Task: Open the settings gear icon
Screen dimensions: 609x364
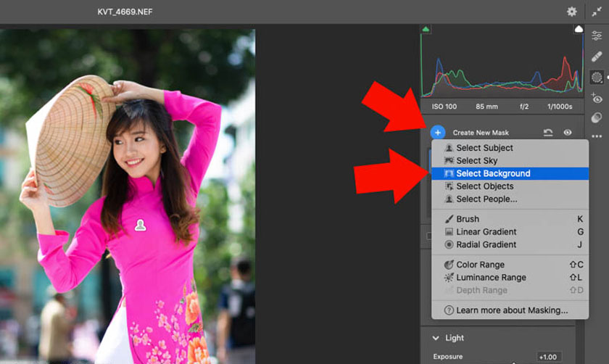Action: 572,12
